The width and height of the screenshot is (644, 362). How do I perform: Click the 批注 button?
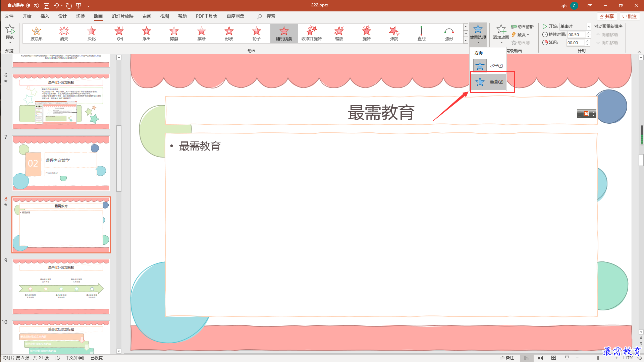pos(630,16)
